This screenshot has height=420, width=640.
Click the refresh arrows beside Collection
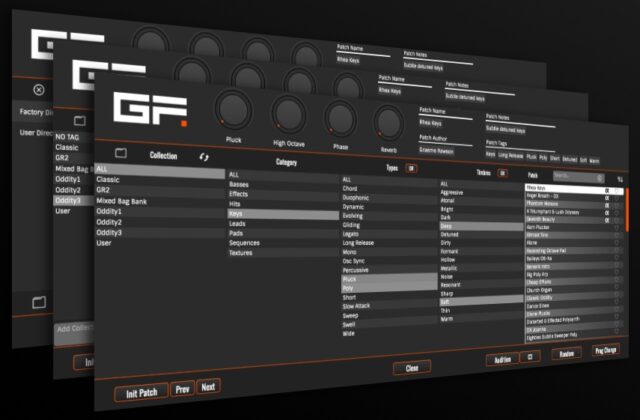point(204,157)
